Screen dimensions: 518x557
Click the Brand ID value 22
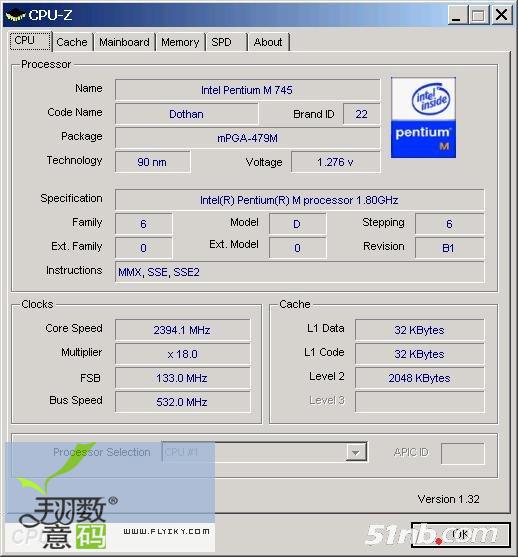coord(361,114)
